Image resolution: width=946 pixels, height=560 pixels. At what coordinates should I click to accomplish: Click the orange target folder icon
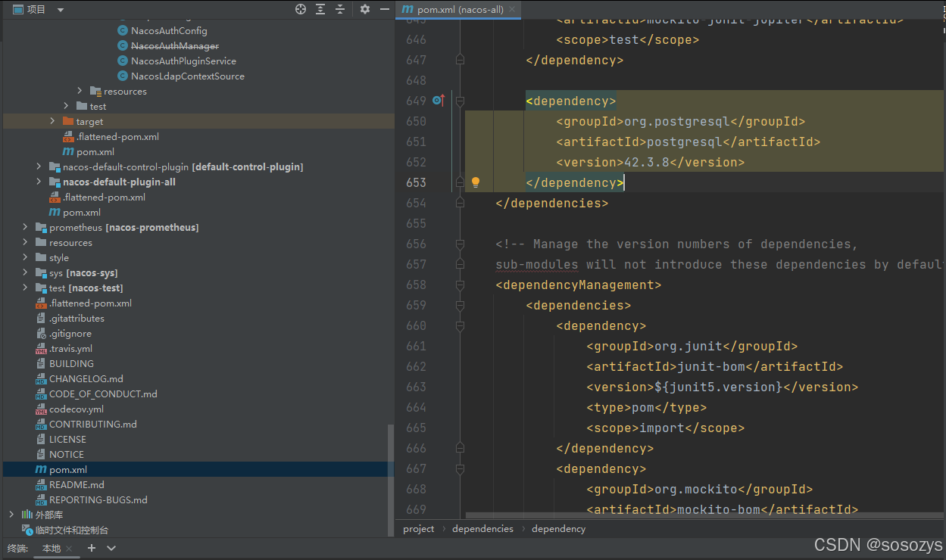pos(68,121)
